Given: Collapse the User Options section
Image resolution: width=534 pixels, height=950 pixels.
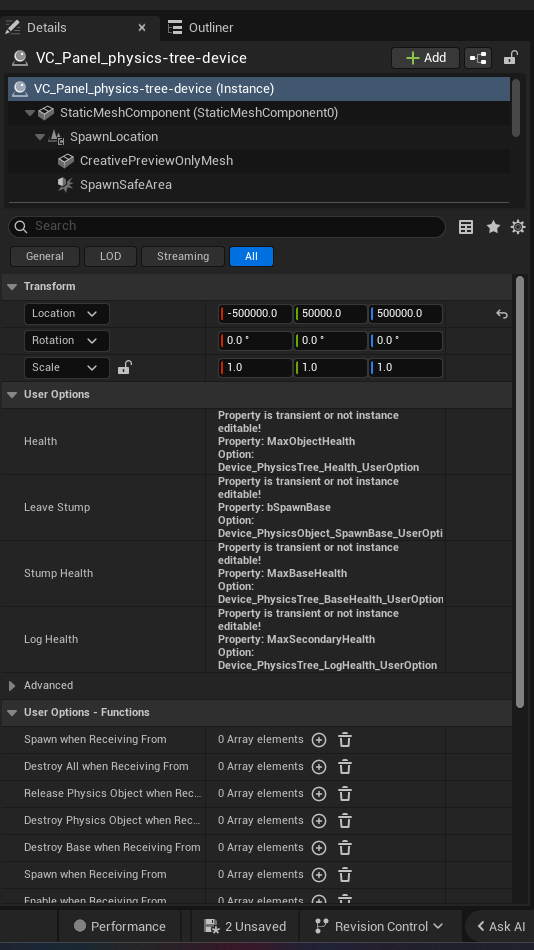Looking at the screenshot, I should coord(12,394).
